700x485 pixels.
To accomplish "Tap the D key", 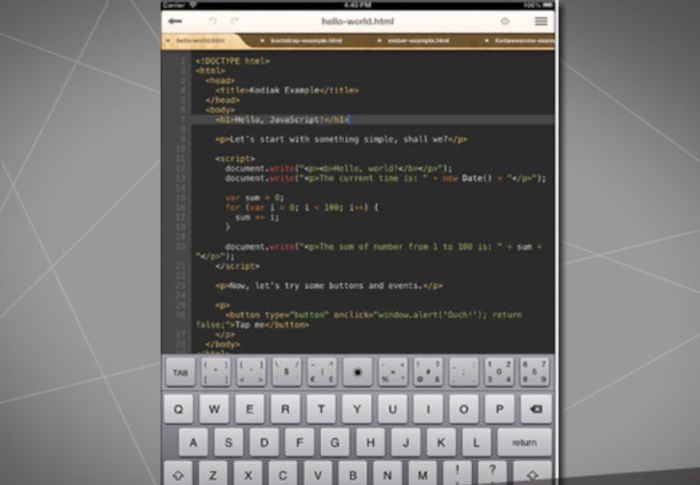I will [264, 443].
